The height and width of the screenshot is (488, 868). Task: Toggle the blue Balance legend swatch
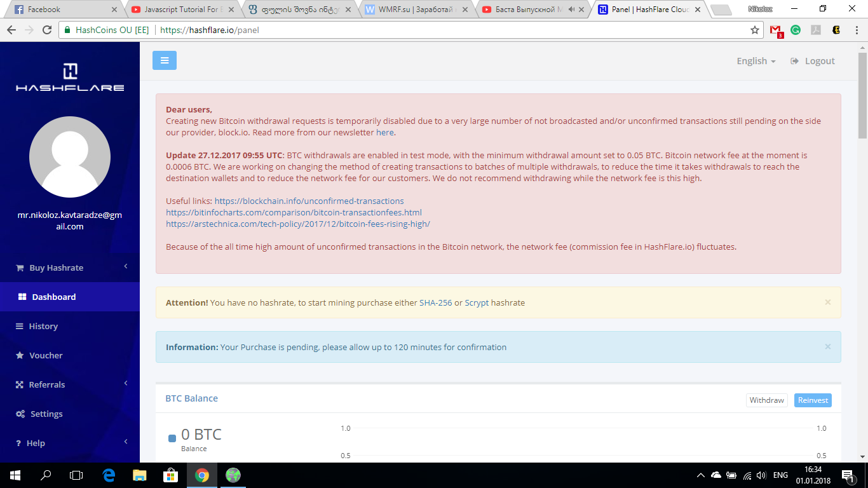point(172,438)
